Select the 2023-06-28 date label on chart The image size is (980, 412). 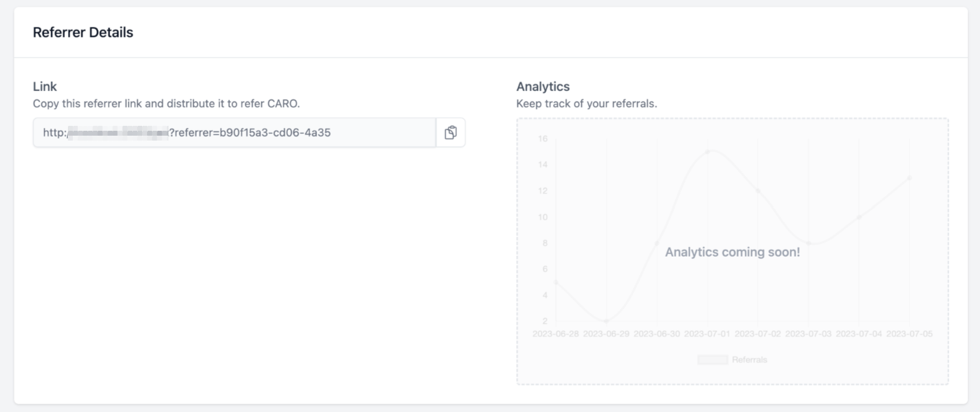(556, 334)
